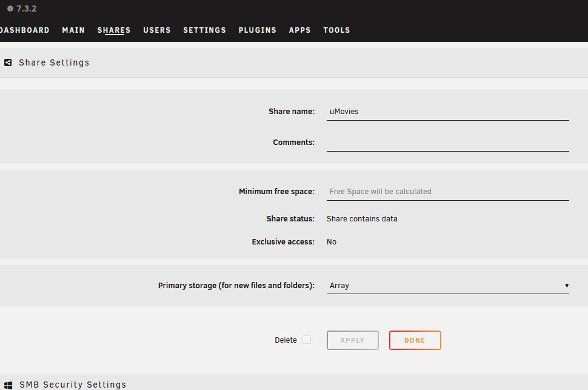This screenshot has width=588, height=390.
Task: Open the Settings tab
Action: pos(205,30)
